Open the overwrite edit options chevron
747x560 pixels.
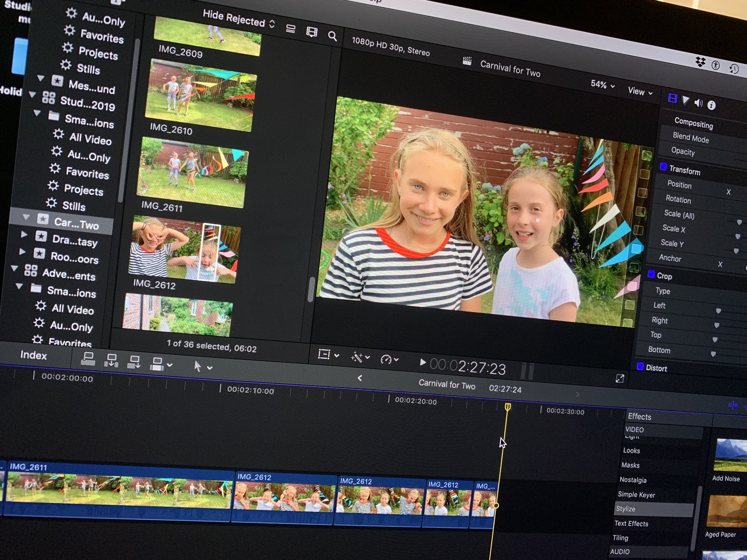[x=169, y=365]
